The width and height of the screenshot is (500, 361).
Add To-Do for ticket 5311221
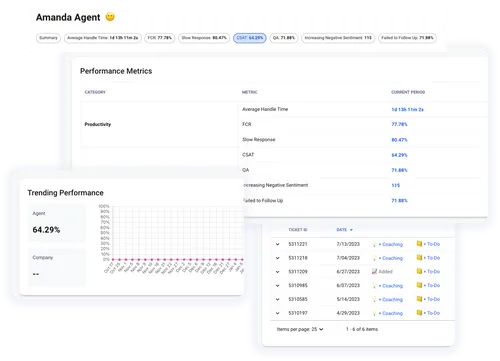click(x=432, y=244)
